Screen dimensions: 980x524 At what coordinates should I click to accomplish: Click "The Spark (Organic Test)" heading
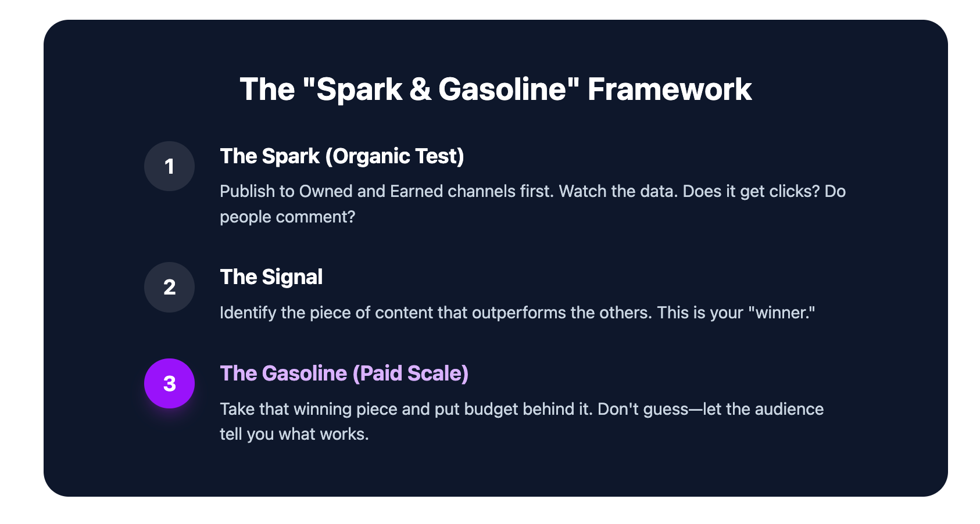[x=342, y=156]
